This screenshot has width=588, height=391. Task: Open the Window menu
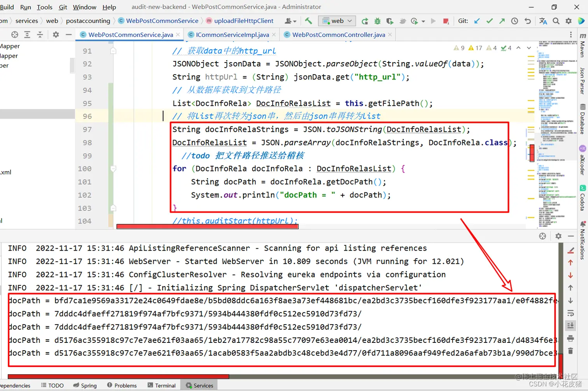(84, 7)
